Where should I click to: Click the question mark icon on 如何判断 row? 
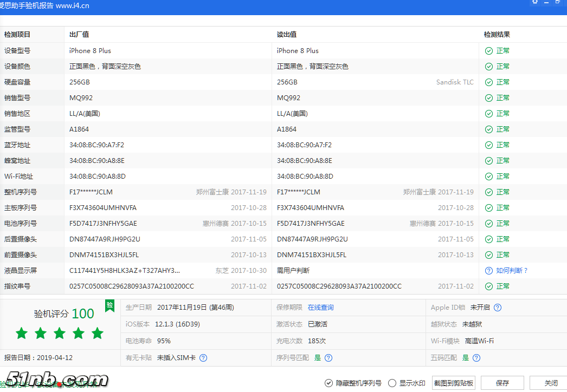pyautogui.click(x=488, y=270)
